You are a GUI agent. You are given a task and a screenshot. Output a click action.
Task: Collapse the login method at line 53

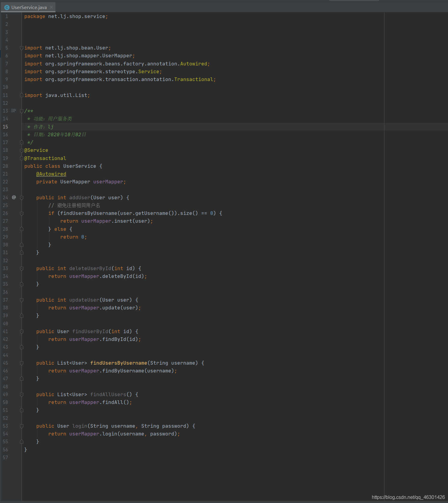[22, 426]
